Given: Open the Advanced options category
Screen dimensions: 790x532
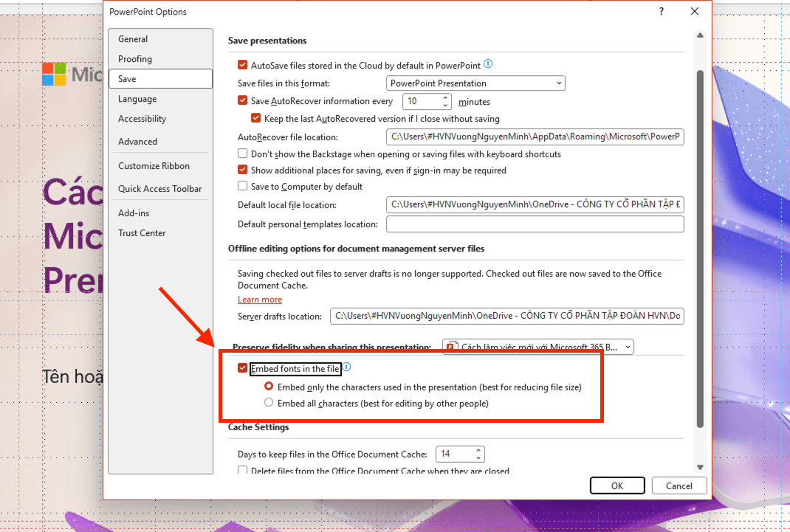Looking at the screenshot, I should coord(160,142).
